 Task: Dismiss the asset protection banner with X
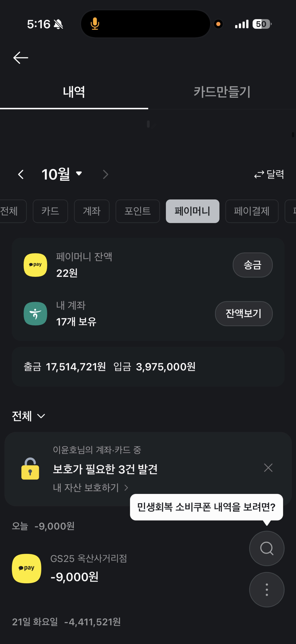click(268, 468)
